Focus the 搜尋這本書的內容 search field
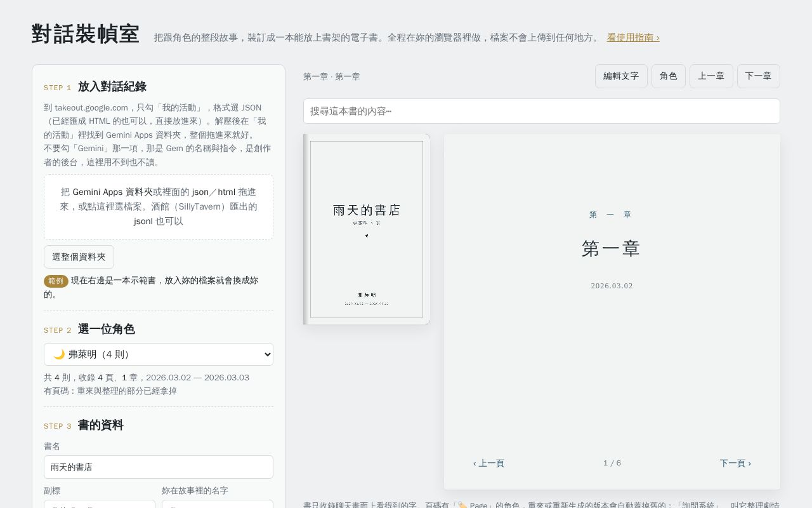Image resolution: width=812 pixels, height=508 pixels. [542, 111]
